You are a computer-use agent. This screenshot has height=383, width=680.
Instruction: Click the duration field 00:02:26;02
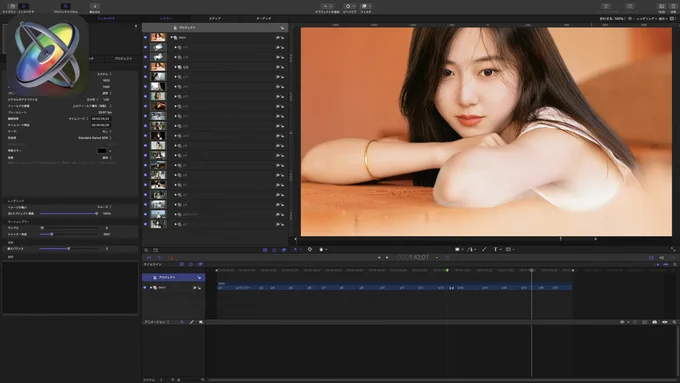tap(101, 118)
